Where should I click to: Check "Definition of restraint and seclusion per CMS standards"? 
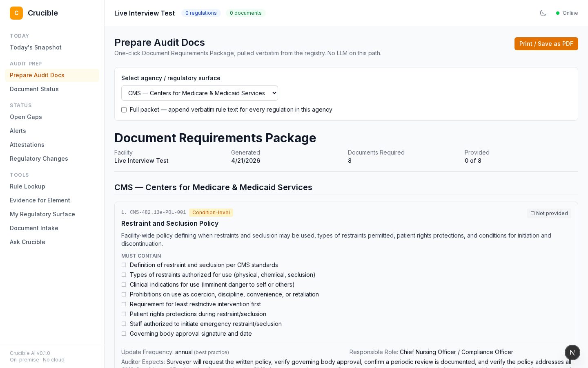[x=124, y=265]
